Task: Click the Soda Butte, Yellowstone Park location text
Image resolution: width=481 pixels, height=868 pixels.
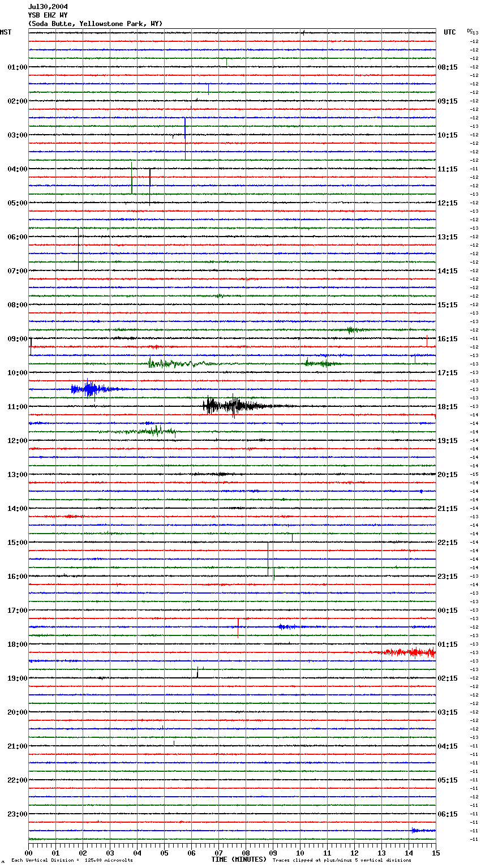Action: pyautogui.click(x=96, y=24)
